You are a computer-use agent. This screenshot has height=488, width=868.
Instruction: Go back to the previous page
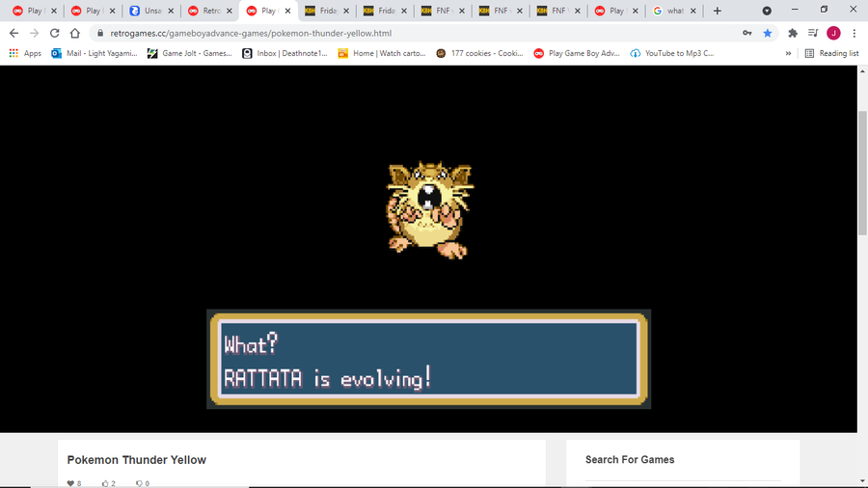click(x=14, y=33)
